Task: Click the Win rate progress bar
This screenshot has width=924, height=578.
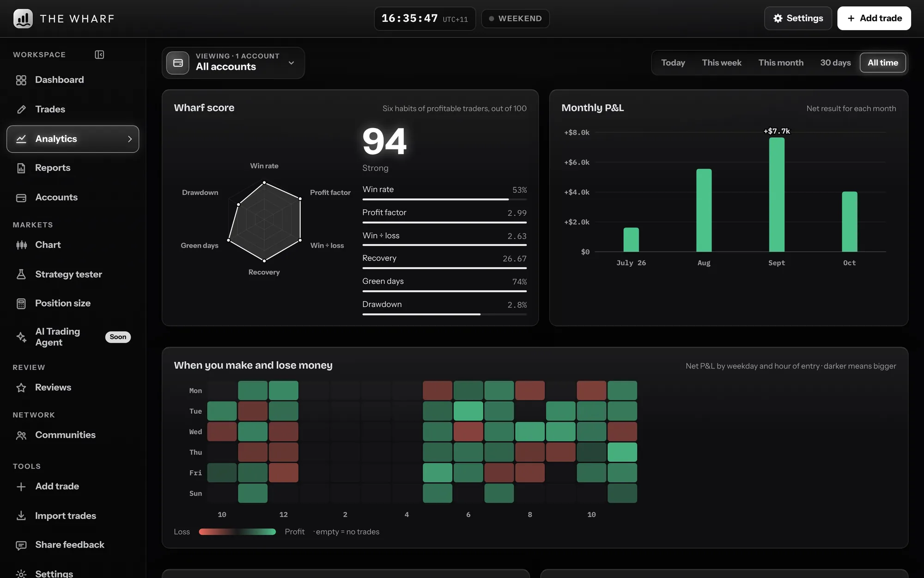Action: pyautogui.click(x=444, y=199)
